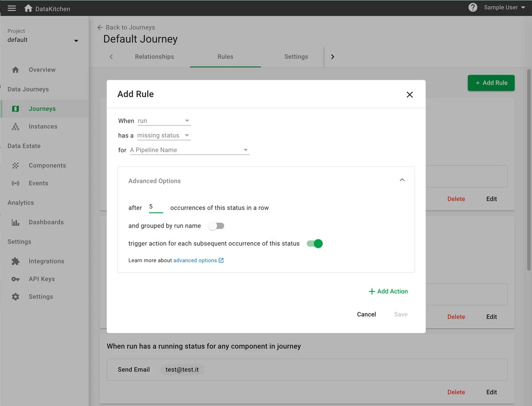Switch to the Relationships tab
Viewport: 532px width, 406px height.
(x=154, y=57)
